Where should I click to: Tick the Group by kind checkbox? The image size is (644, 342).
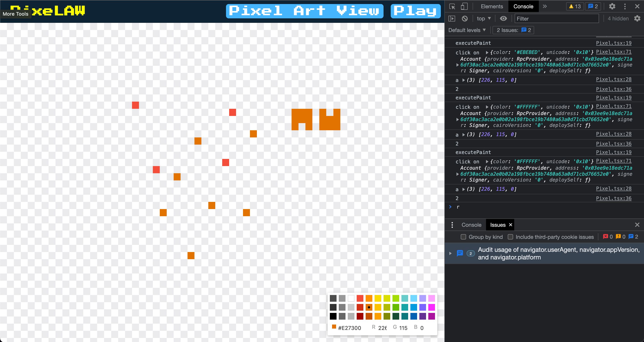click(463, 237)
